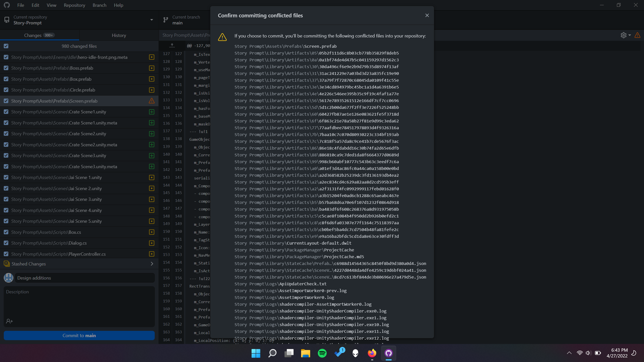Screen dimensions: 644x362
Task: Click the add co-authors icon below the description box
Action: [9, 321]
